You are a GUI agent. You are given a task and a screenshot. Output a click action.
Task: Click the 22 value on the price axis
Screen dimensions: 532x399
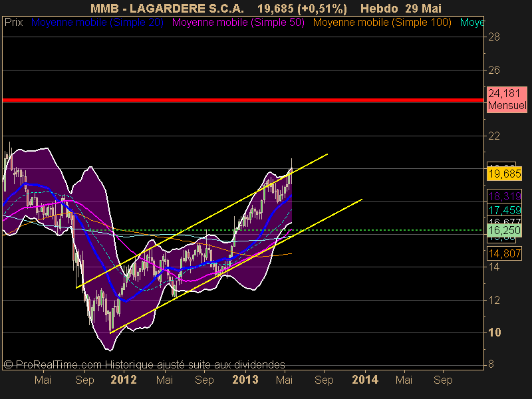494,136
